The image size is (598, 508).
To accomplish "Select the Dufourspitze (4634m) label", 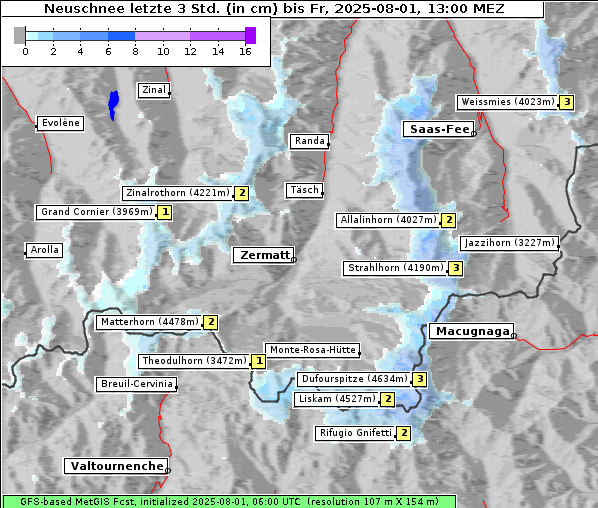I will click(x=354, y=379).
